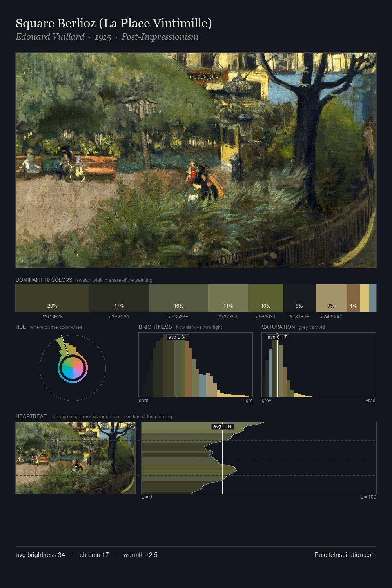Open the PaletteInspiration.com link

[x=345, y=555]
